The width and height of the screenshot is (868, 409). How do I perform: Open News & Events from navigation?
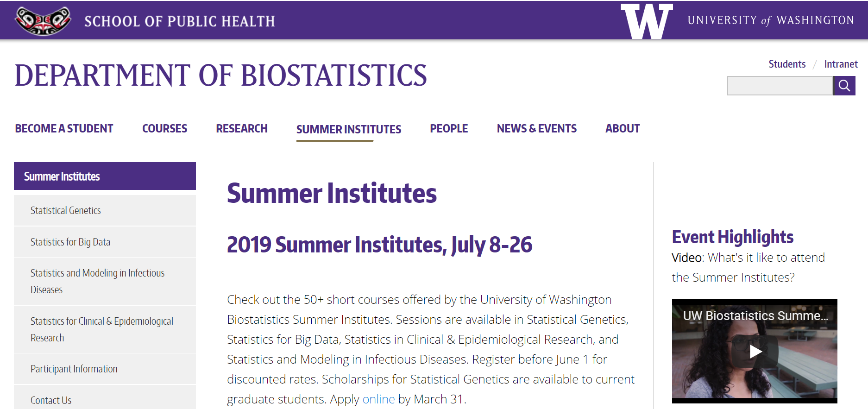tap(537, 128)
